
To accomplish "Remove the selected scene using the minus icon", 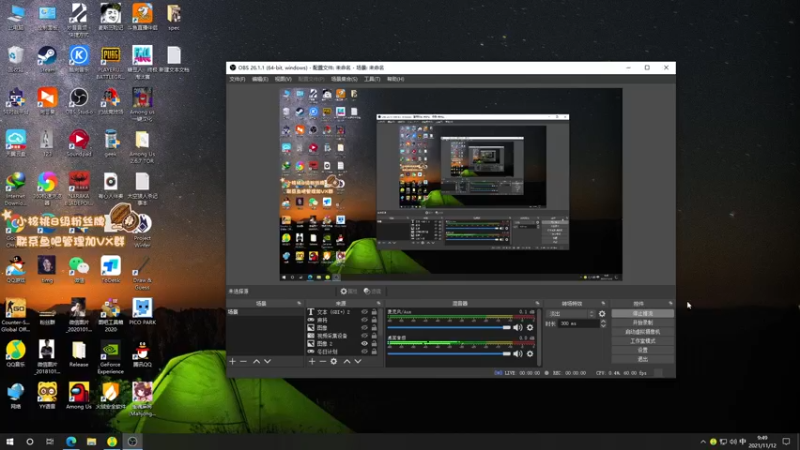I will (x=243, y=361).
